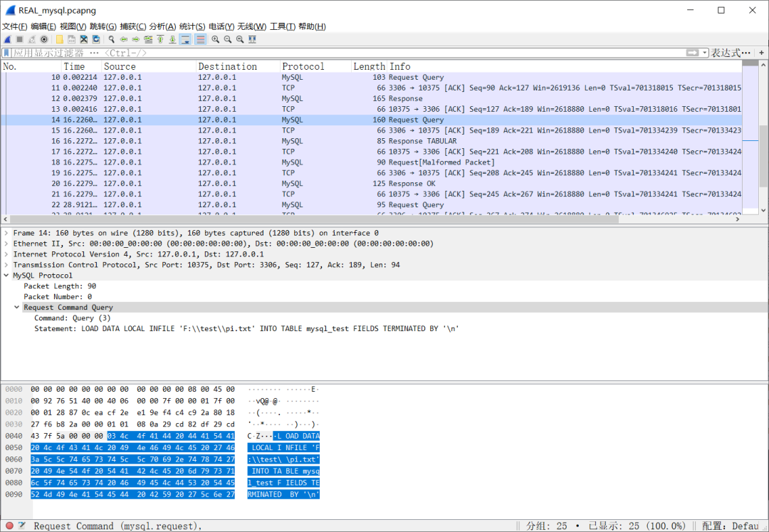Open capture file properties via status bar icon
The height and width of the screenshot is (532, 769).
pyautogui.click(x=22, y=526)
